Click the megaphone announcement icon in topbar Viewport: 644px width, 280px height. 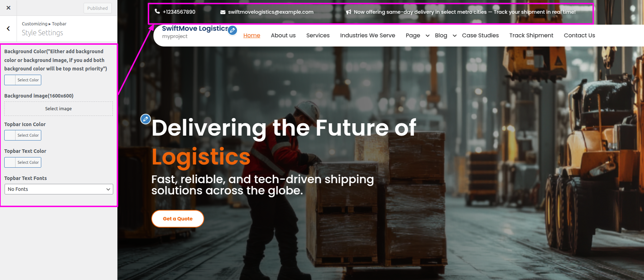348,12
